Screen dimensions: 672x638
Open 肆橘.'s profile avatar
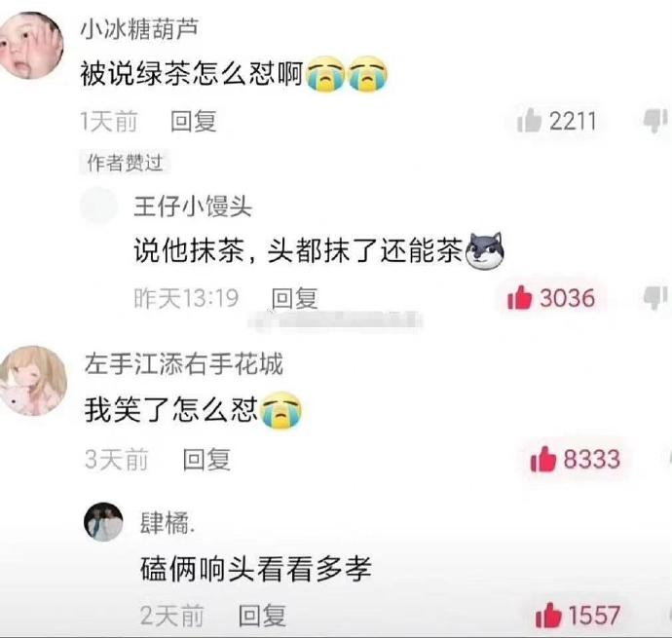pos(103,522)
